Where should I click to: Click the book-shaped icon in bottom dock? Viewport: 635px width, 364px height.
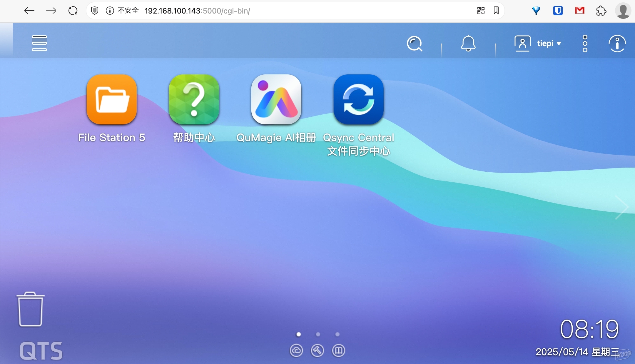(339, 350)
